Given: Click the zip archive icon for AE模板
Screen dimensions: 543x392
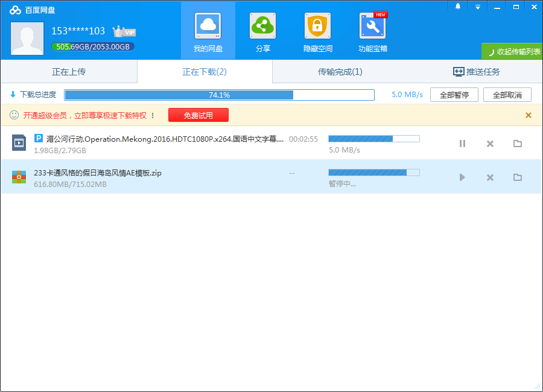Looking at the screenshot, I should 19,177.
